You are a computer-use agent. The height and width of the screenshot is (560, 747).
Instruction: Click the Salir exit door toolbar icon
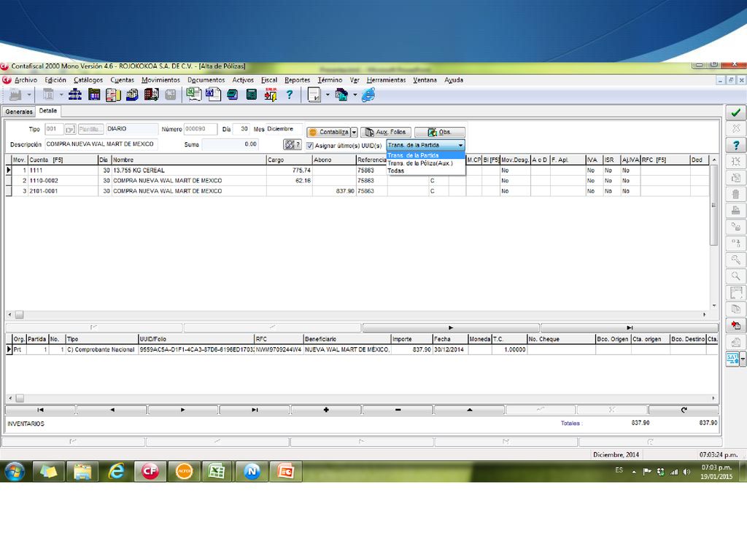(x=271, y=95)
